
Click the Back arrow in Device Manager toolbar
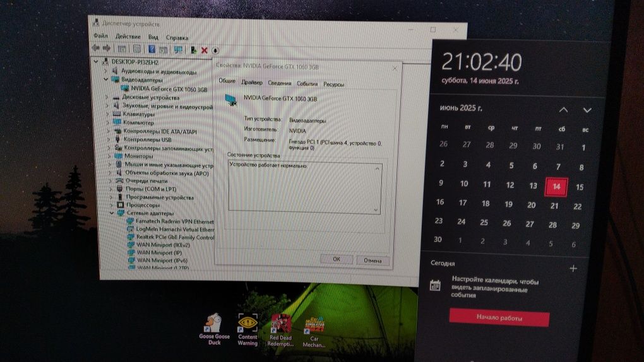[96, 48]
